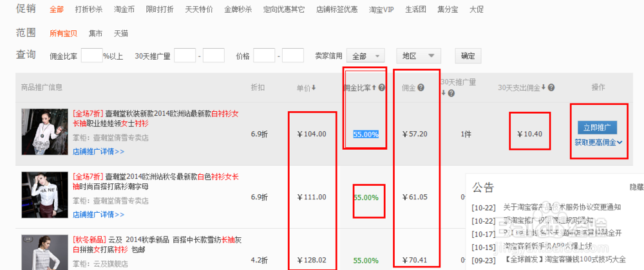This screenshot has width=644, height=270.
Task: Select the 限时打折 promotion filter
Action: (x=159, y=10)
